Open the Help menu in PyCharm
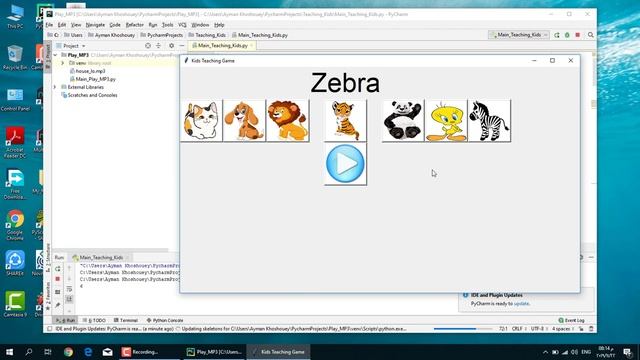Image resolution: width=640 pixels, height=360 pixels. point(219,25)
